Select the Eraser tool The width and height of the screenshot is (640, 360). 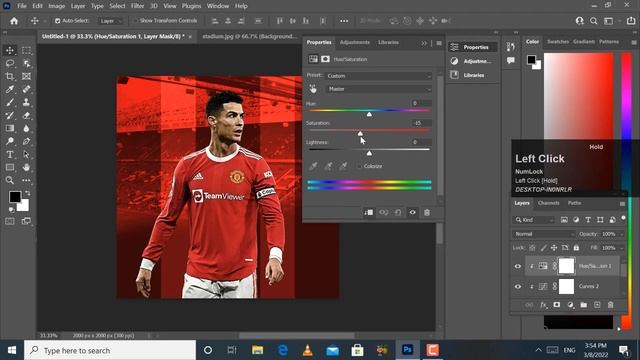pyautogui.click(x=26, y=116)
